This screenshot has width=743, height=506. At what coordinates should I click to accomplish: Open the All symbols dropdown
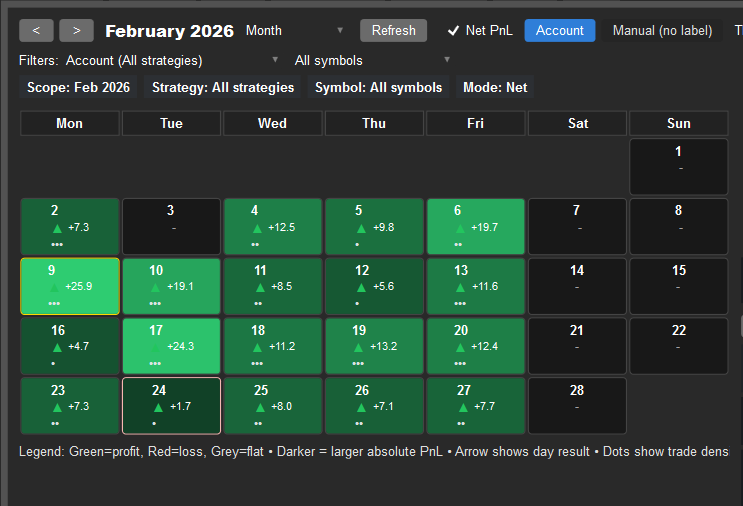(372, 61)
